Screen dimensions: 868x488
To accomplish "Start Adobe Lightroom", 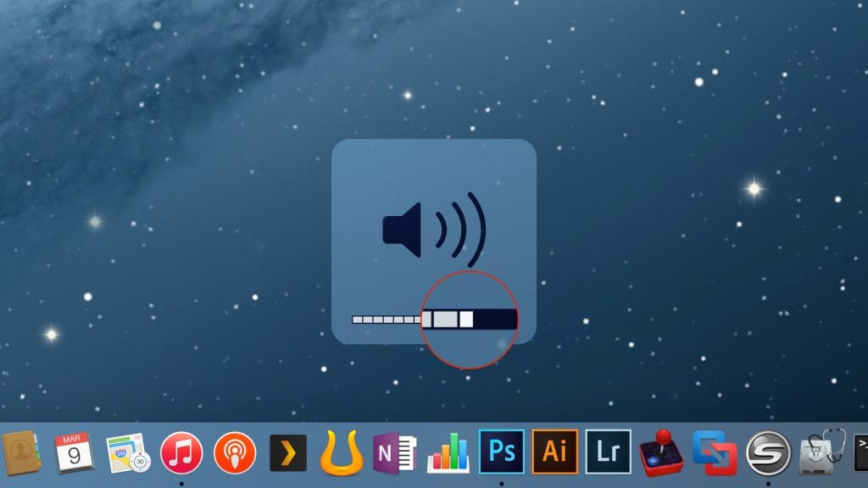I will point(609,452).
